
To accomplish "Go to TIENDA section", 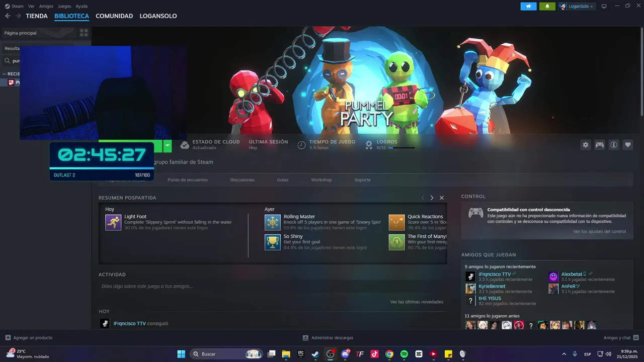I will 37,16.
